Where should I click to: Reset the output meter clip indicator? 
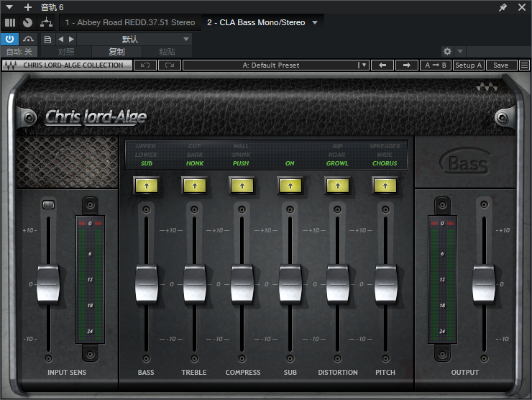(442, 224)
